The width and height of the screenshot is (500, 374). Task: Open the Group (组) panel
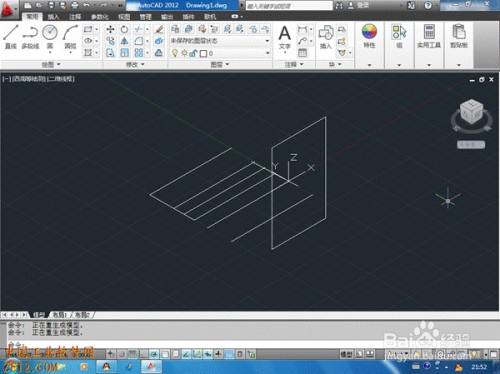(x=399, y=36)
